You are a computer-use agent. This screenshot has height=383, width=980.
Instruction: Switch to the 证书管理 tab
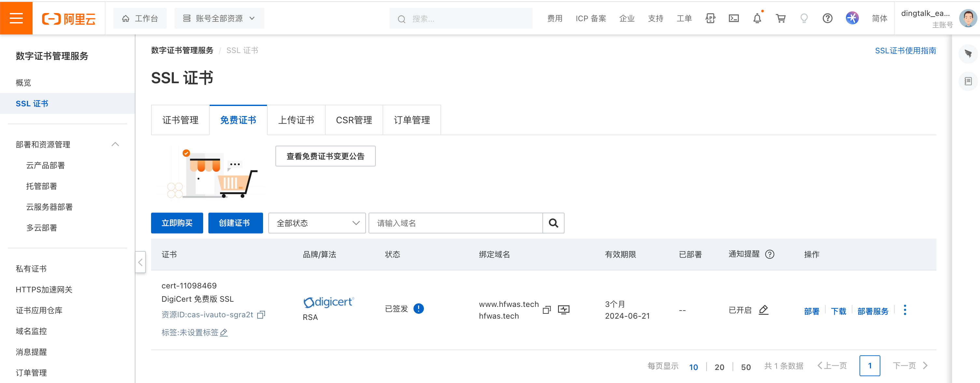[180, 120]
